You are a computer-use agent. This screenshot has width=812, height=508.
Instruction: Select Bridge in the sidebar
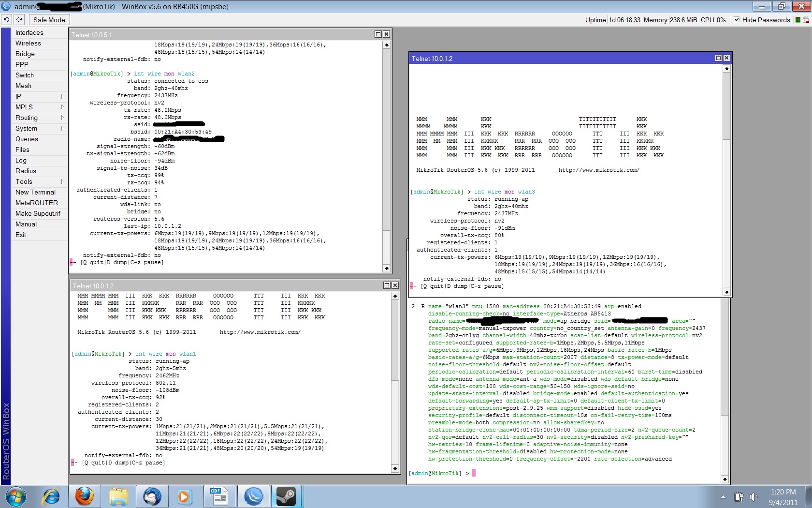coord(25,54)
